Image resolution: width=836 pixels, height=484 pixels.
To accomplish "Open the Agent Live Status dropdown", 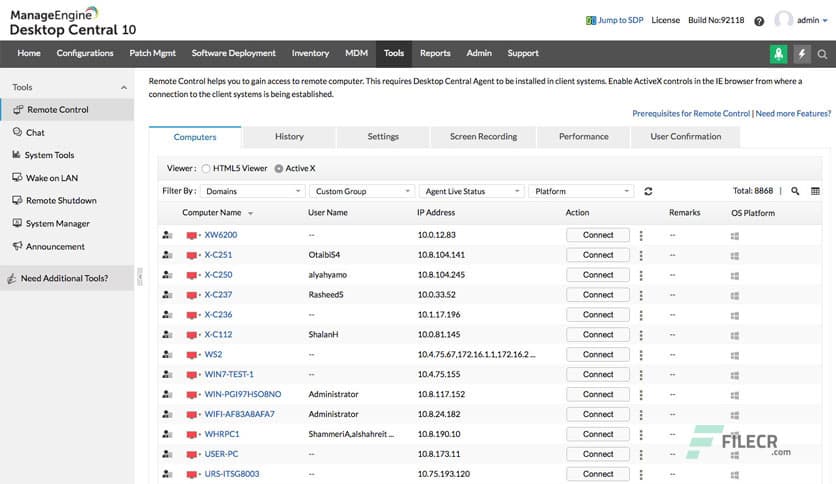I will (x=471, y=191).
